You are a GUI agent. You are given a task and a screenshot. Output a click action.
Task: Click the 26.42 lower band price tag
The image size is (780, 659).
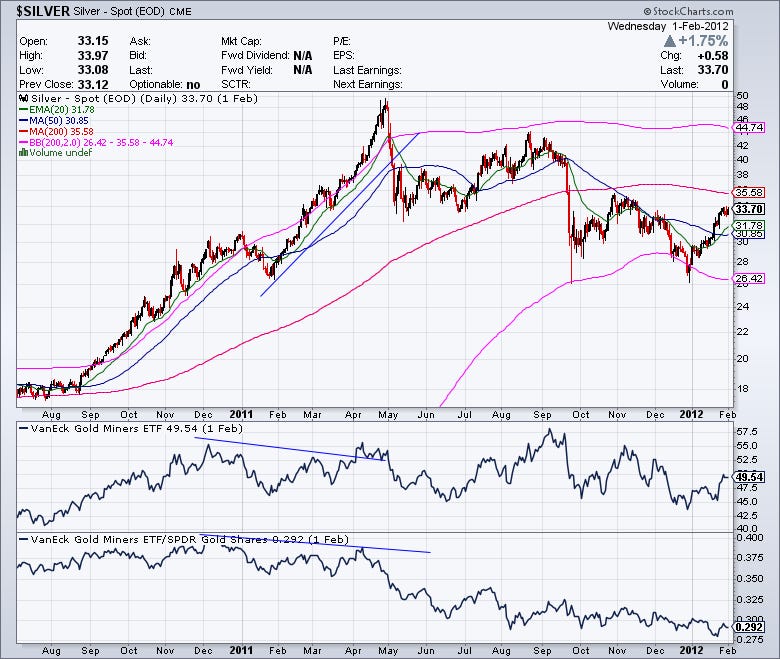point(749,279)
